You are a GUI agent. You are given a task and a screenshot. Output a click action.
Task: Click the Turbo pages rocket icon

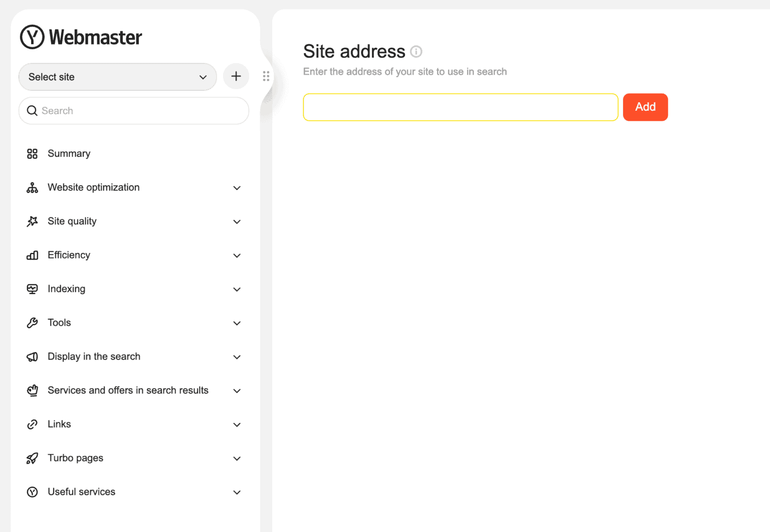click(x=32, y=458)
